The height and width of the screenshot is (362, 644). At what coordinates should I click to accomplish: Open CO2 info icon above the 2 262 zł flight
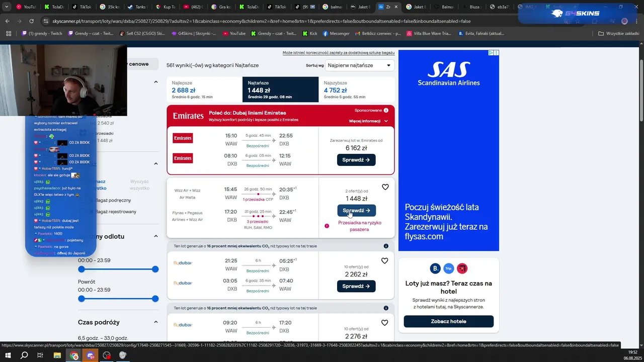[386, 246]
